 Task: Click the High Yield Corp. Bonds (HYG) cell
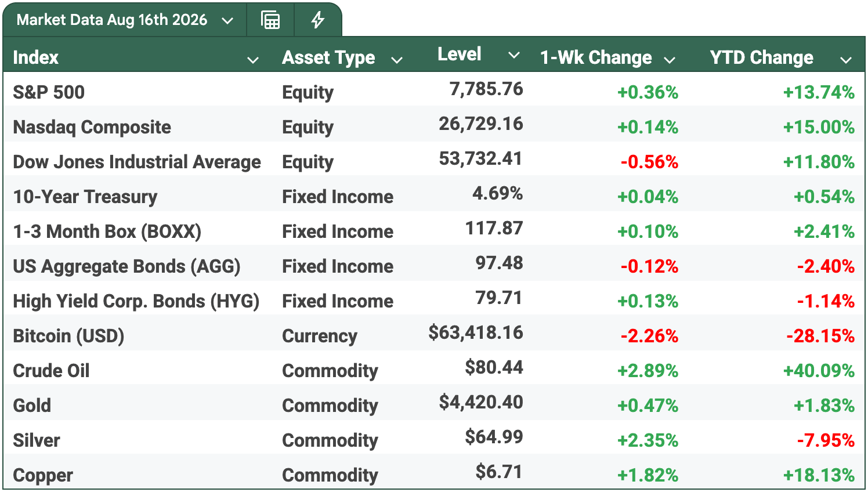point(136,301)
